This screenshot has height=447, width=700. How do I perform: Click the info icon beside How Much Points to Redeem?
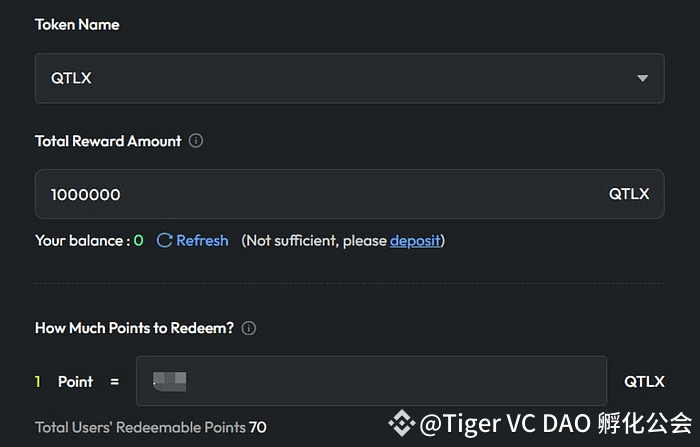click(249, 328)
